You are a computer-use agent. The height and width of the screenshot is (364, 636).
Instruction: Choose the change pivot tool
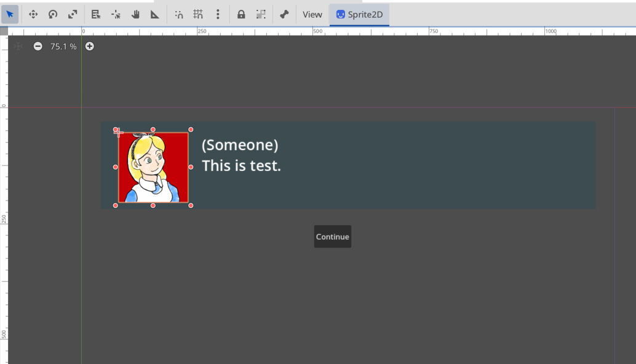116,15
